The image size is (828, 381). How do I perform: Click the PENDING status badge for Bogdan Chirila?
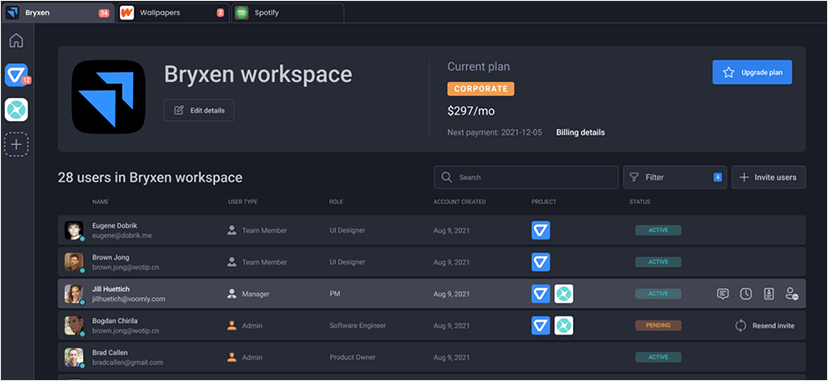click(x=658, y=325)
